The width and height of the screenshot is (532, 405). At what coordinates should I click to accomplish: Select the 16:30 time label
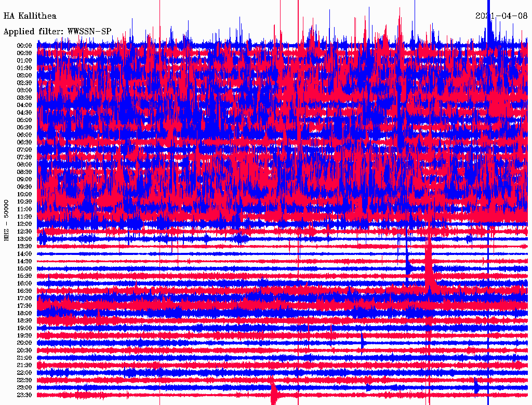[x=24, y=291]
